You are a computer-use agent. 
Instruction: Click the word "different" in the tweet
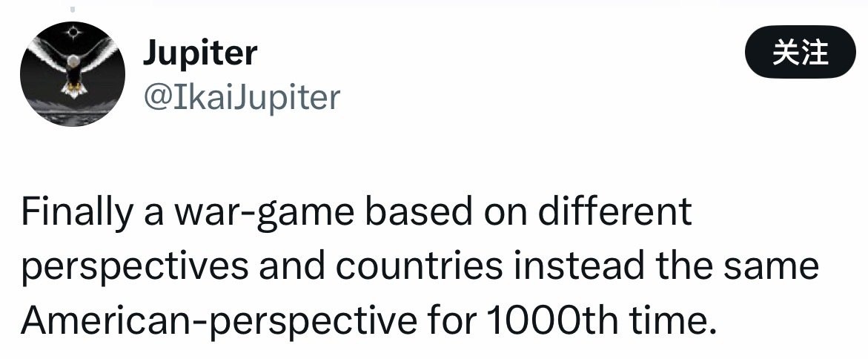[620, 214]
